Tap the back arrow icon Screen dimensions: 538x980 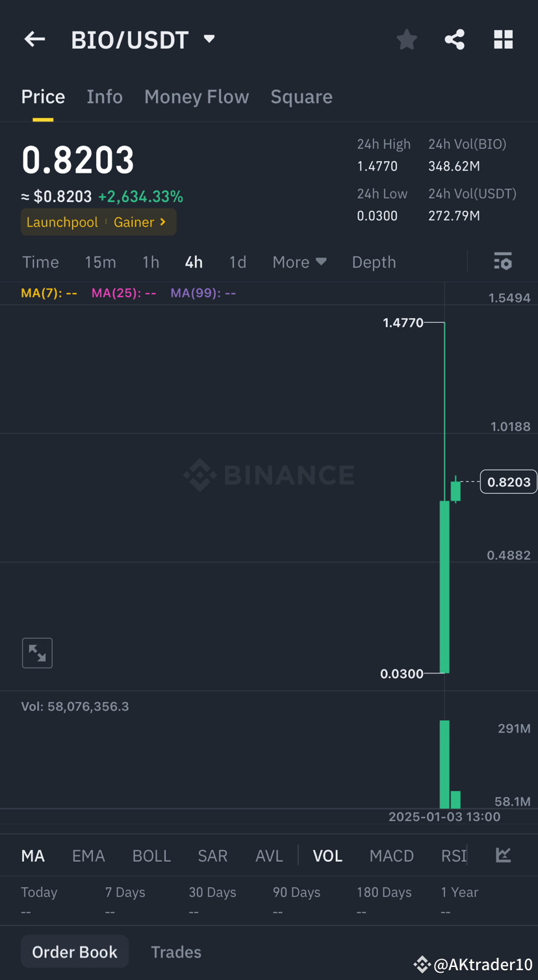34,40
